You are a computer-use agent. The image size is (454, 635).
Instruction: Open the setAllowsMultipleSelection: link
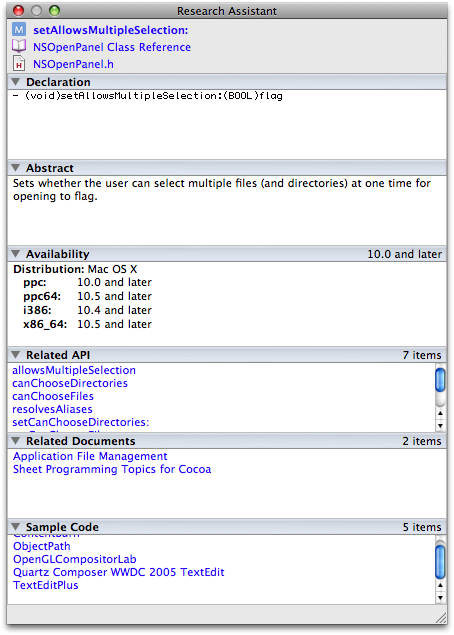click(x=111, y=30)
